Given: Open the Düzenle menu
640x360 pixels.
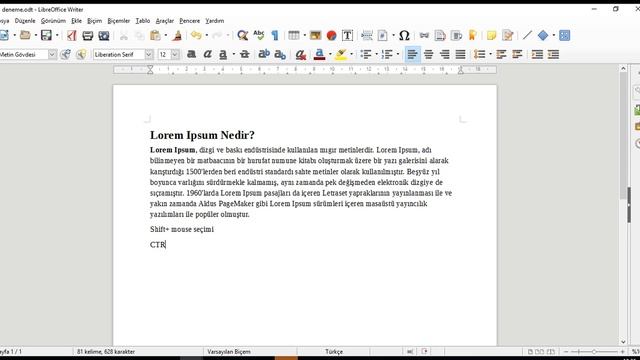Looking at the screenshot, I should coord(25,21).
